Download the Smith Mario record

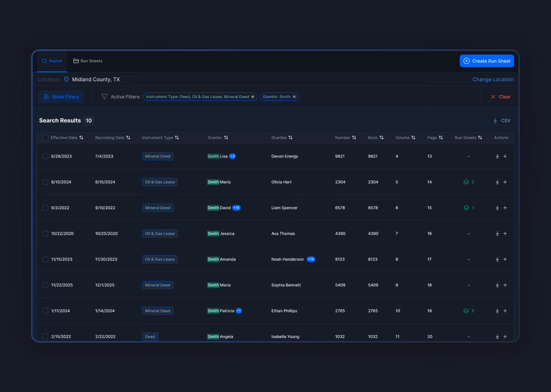pos(497,182)
